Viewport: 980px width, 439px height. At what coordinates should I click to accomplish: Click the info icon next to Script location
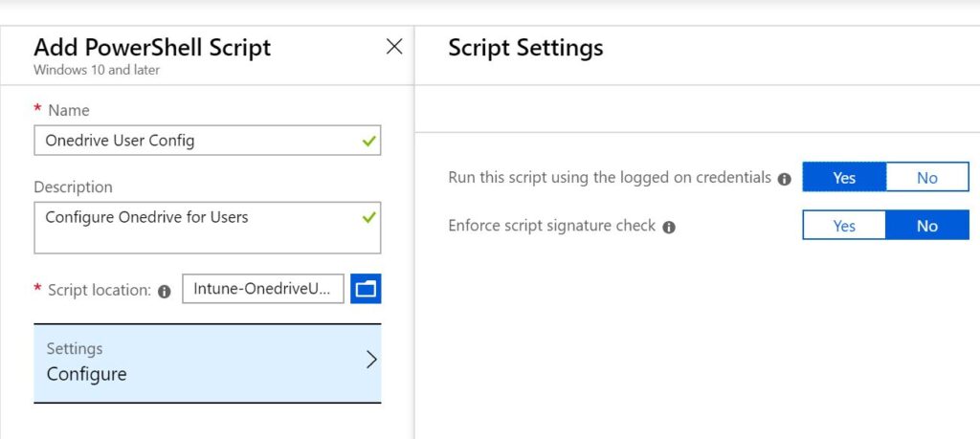pos(165,292)
